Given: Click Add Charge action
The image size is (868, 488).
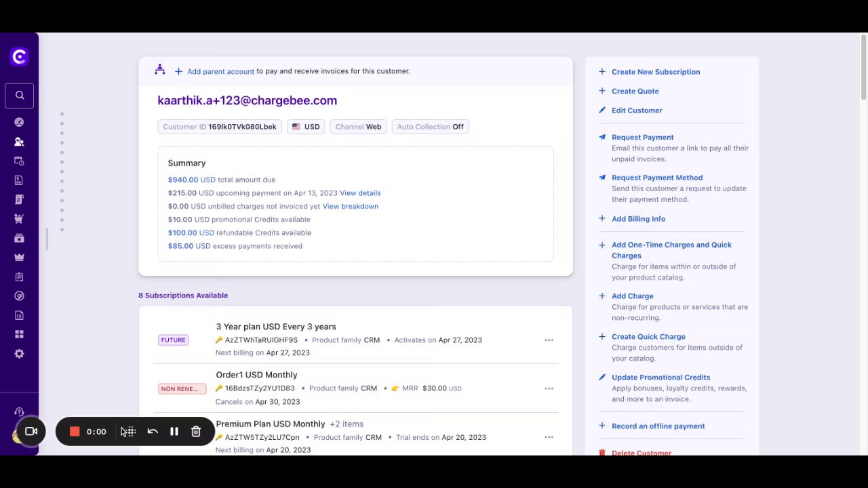Looking at the screenshot, I should [x=633, y=296].
